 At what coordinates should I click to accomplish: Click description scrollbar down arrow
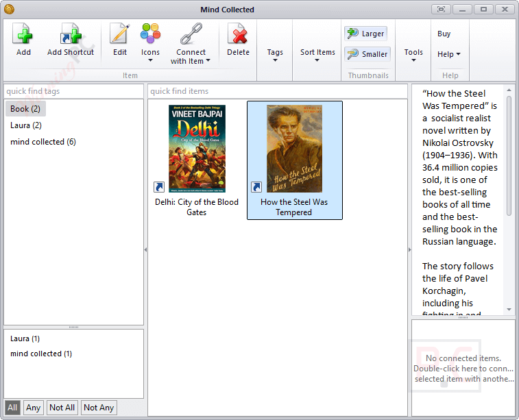point(509,310)
